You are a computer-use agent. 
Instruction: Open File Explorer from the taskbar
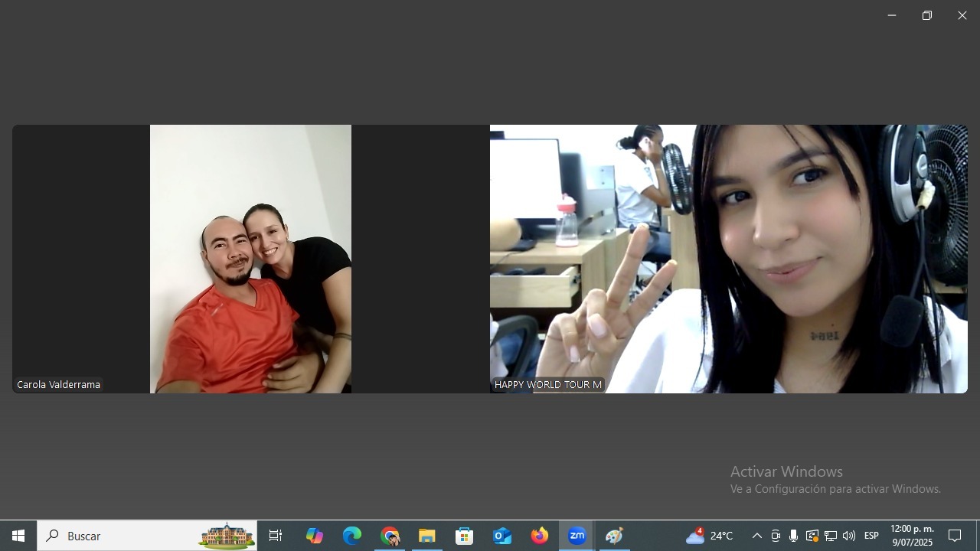[x=427, y=536]
